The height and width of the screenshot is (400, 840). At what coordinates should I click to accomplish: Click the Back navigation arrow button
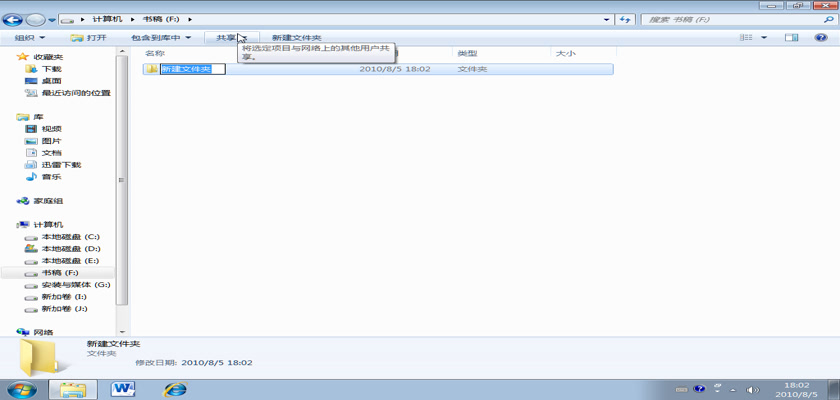[x=15, y=19]
